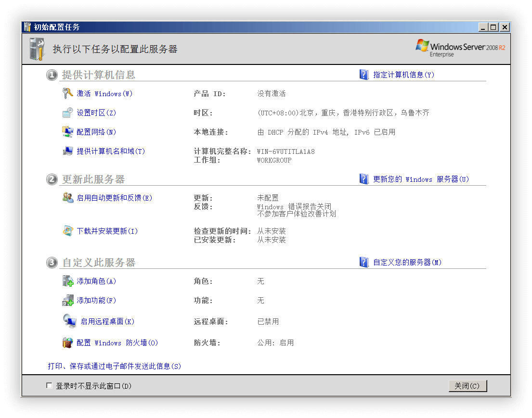The width and height of the screenshot is (532, 418).
Task: Click the 自定义此服务器 section heading
Action: click(99, 263)
